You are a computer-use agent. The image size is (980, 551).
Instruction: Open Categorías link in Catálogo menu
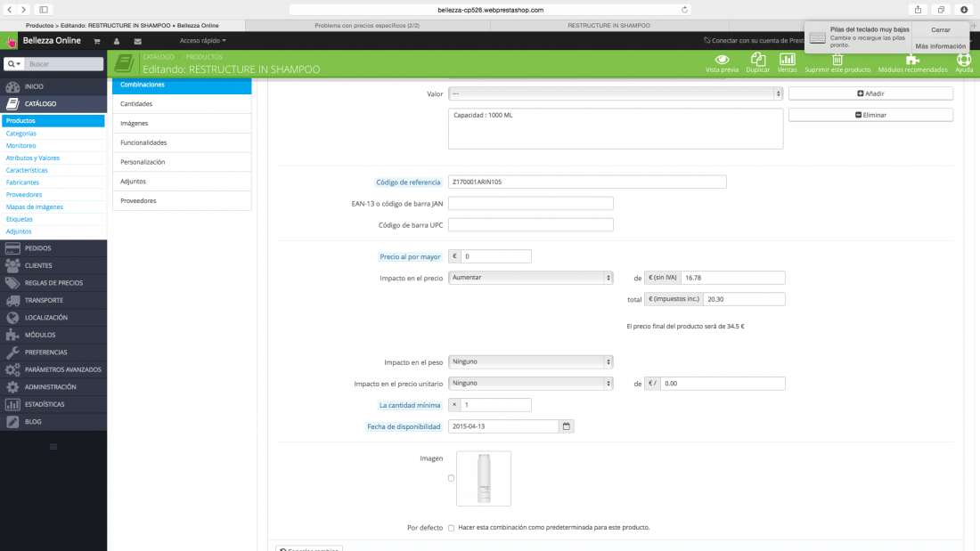pyautogui.click(x=21, y=133)
